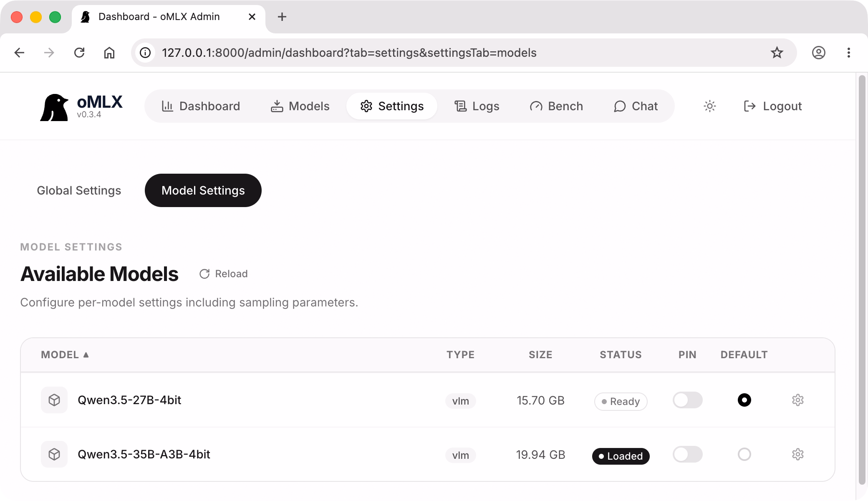Image resolution: width=868 pixels, height=501 pixels.
Task: Focus the browser address bar URL
Action: click(x=349, y=53)
